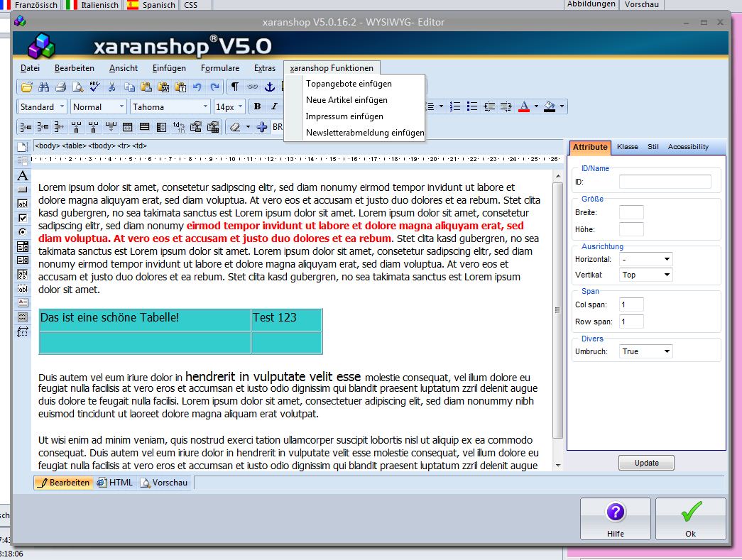
Task: Open the eraser dropdown arrow
Action: 248,127
